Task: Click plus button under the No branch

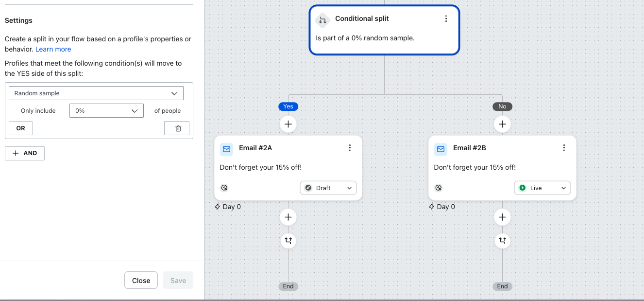Action: [502, 124]
